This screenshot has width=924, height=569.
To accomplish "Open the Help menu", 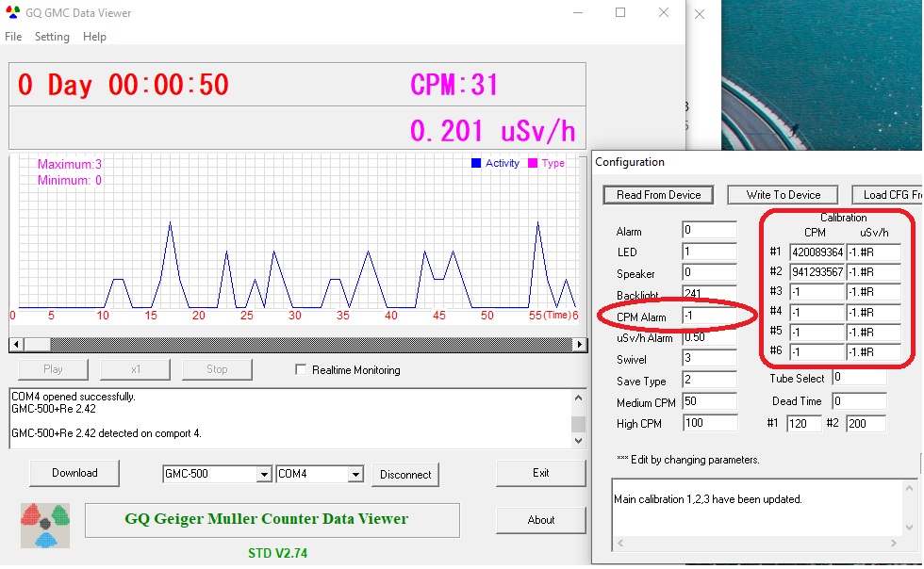I will [x=94, y=37].
